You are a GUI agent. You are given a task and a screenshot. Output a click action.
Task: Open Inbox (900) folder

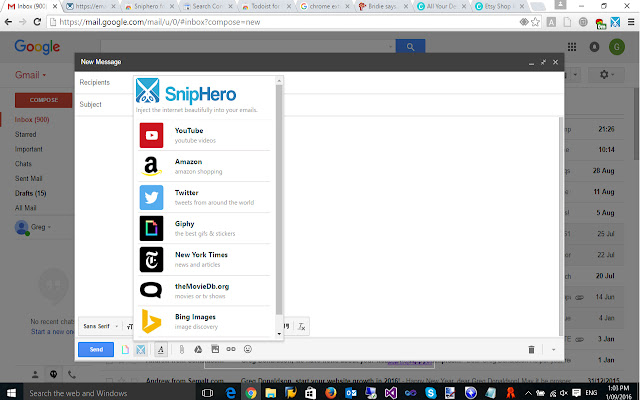[x=32, y=120]
